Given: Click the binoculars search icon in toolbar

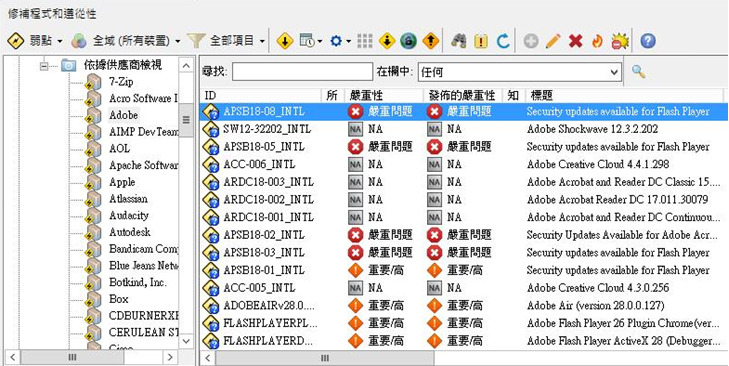Looking at the screenshot, I should 458,41.
